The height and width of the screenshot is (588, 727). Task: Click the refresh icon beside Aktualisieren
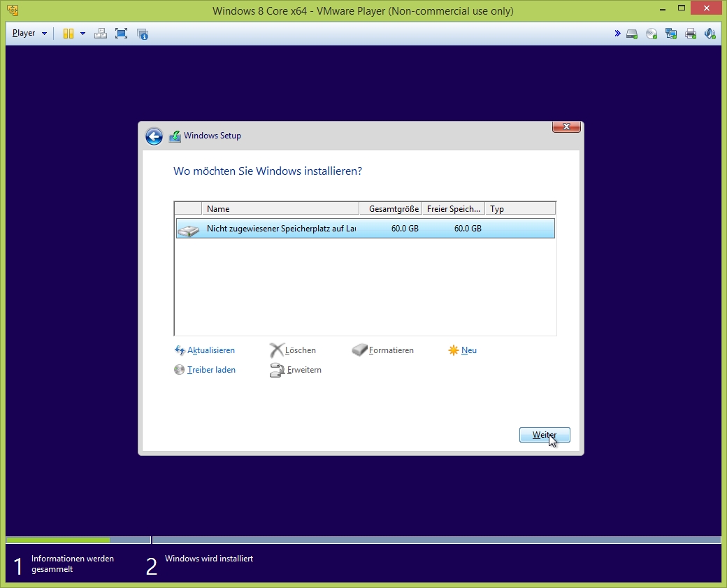(180, 350)
